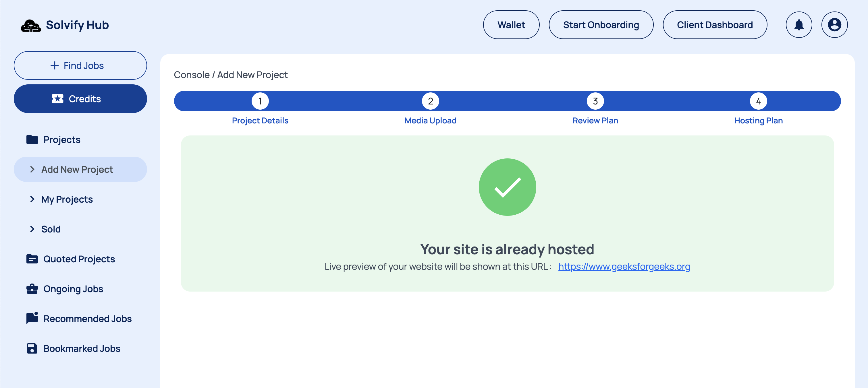The height and width of the screenshot is (388, 868).
Task: Open the Wallet button
Action: pyautogui.click(x=511, y=25)
